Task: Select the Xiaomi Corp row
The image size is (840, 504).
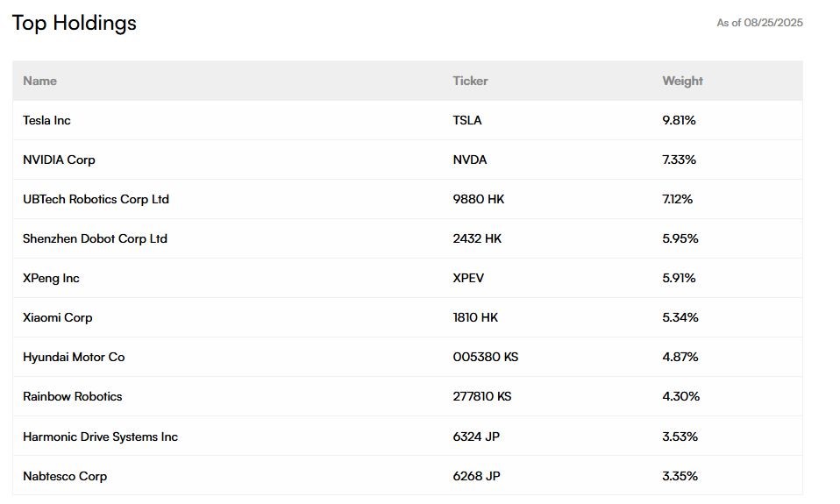Action: tap(408, 317)
